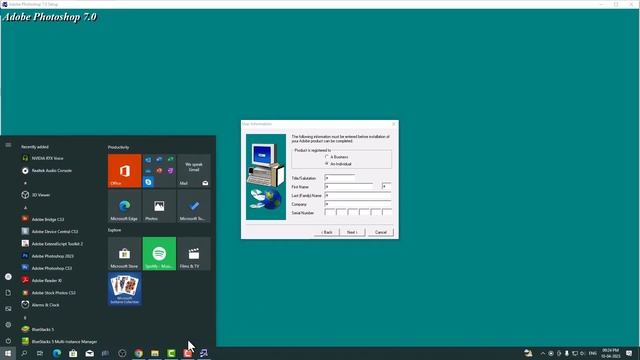Open the notification center icon
The width and height of the screenshot is (640, 360).
[x=629, y=353]
